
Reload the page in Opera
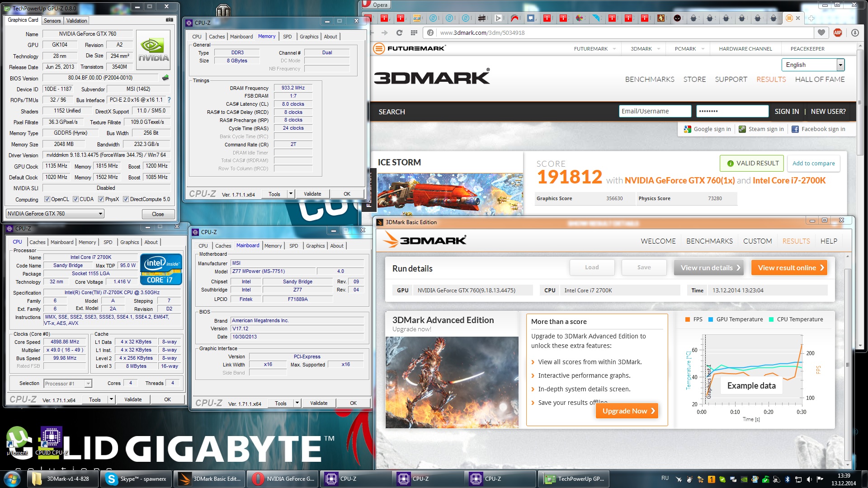[x=399, y=33]
